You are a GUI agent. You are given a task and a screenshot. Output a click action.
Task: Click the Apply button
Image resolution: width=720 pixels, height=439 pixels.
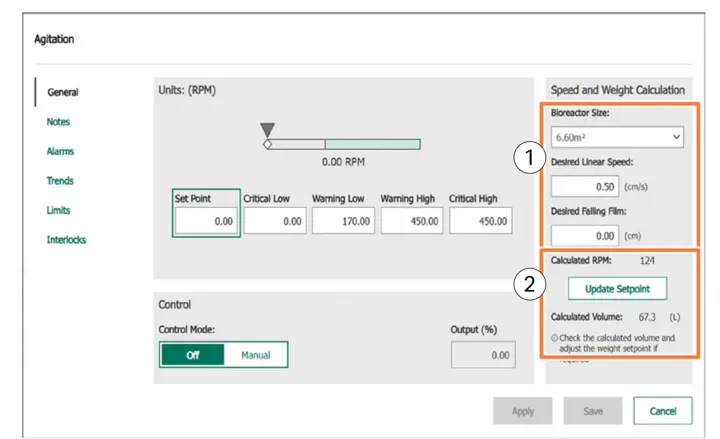click(523, 411)
